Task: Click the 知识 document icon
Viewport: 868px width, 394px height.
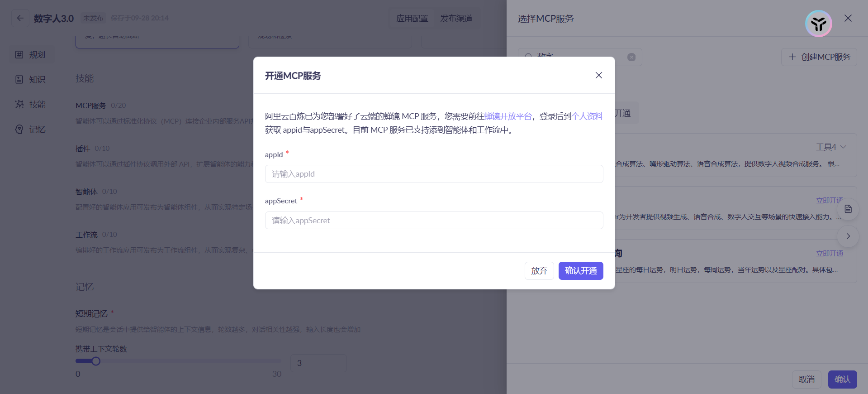Action: (19, 80)
